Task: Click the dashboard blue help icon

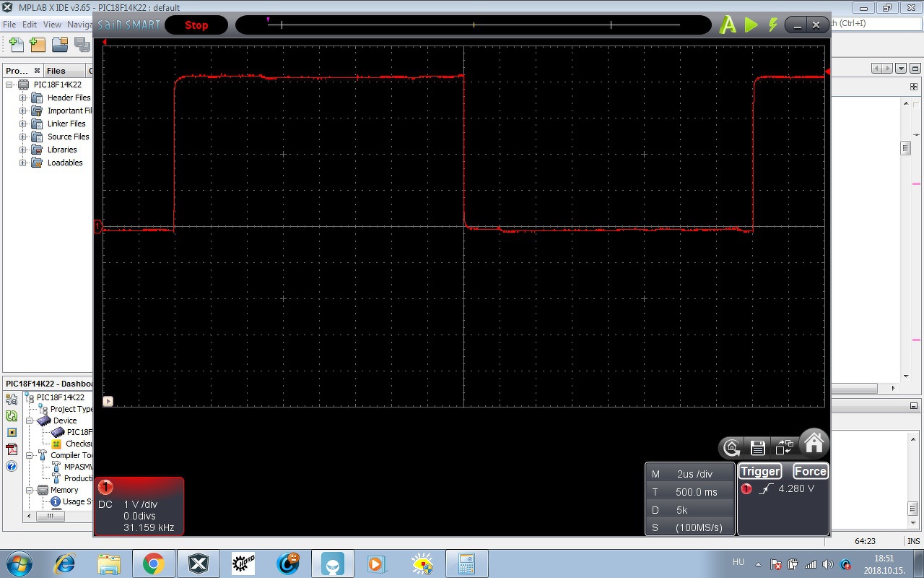Action: pos(12,466)
